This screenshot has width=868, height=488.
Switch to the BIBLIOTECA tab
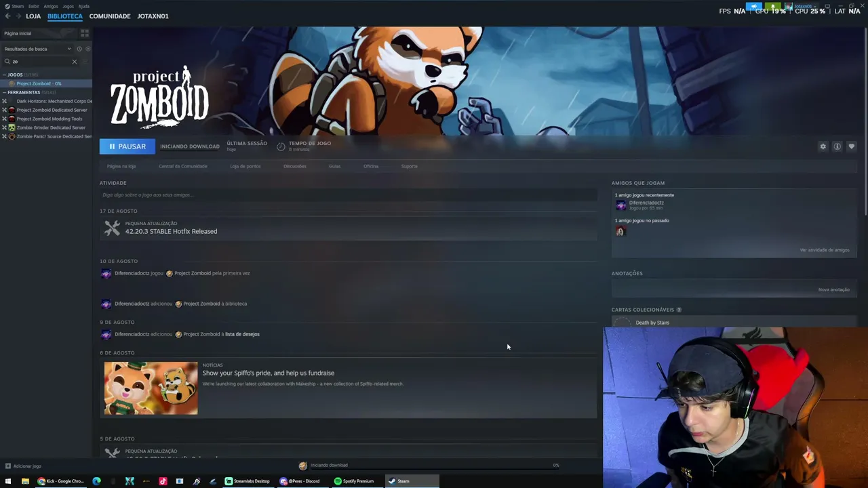pos(65,16)
